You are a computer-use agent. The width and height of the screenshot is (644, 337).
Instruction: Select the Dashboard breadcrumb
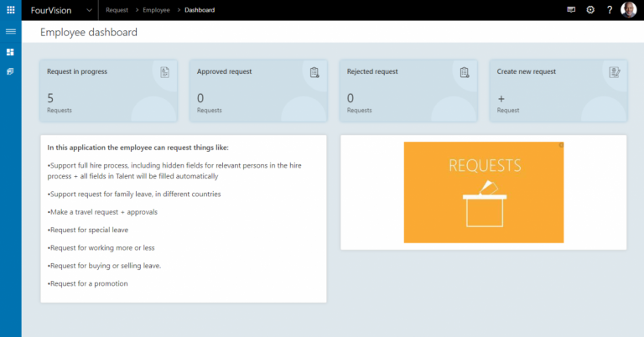200,10
